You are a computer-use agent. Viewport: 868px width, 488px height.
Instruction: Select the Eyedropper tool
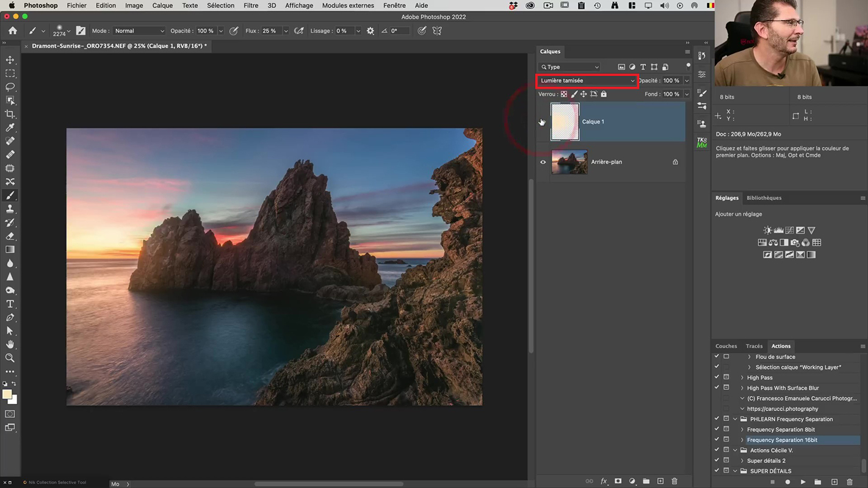point(10,127)
